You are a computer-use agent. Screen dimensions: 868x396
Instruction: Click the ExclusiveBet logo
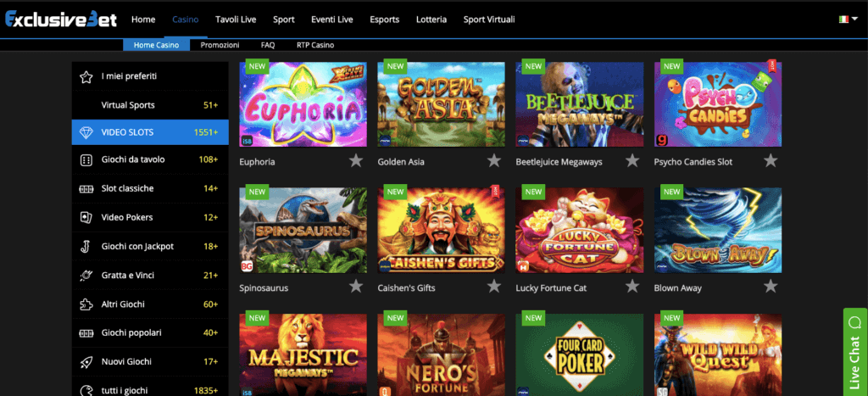pyautogui.click(x=61, y=20)
